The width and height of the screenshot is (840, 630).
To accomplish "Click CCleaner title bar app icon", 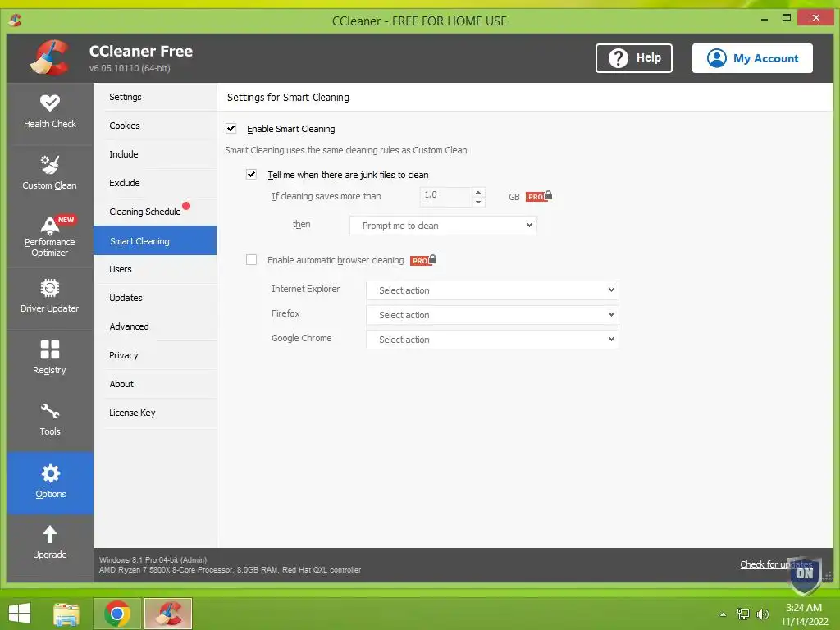I will 15,21.
